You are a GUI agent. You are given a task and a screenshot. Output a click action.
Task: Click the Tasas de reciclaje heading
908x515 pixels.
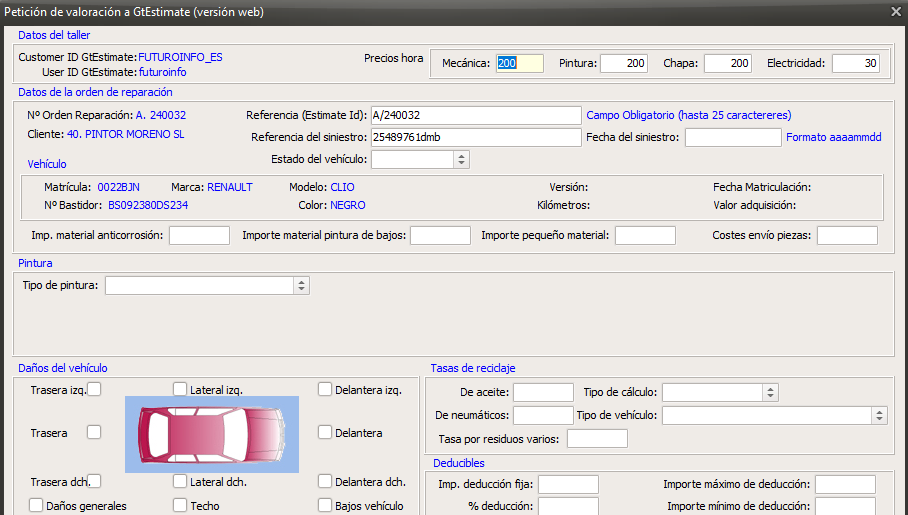pyautogui.click(x=473, y=368)
